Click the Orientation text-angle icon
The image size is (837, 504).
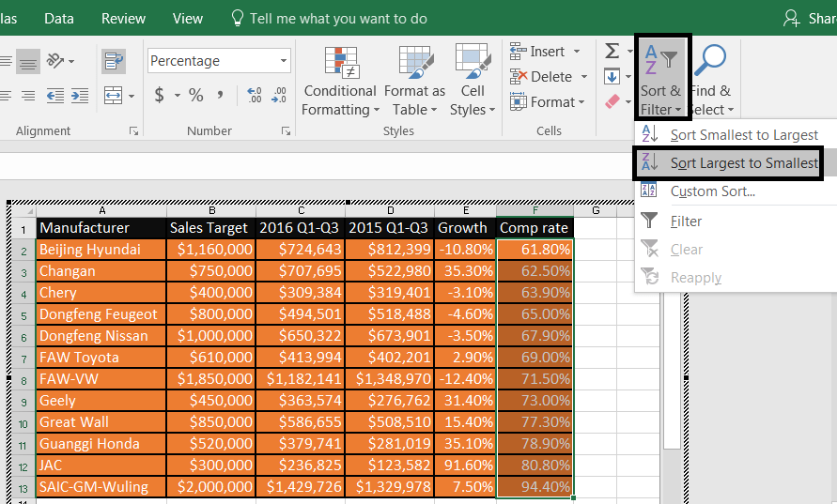[x=55, y=61]
